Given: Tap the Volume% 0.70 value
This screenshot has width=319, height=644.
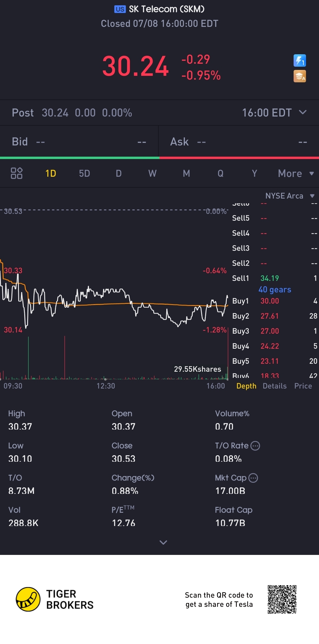Looking at the screenshot, I should pos(224,426).
